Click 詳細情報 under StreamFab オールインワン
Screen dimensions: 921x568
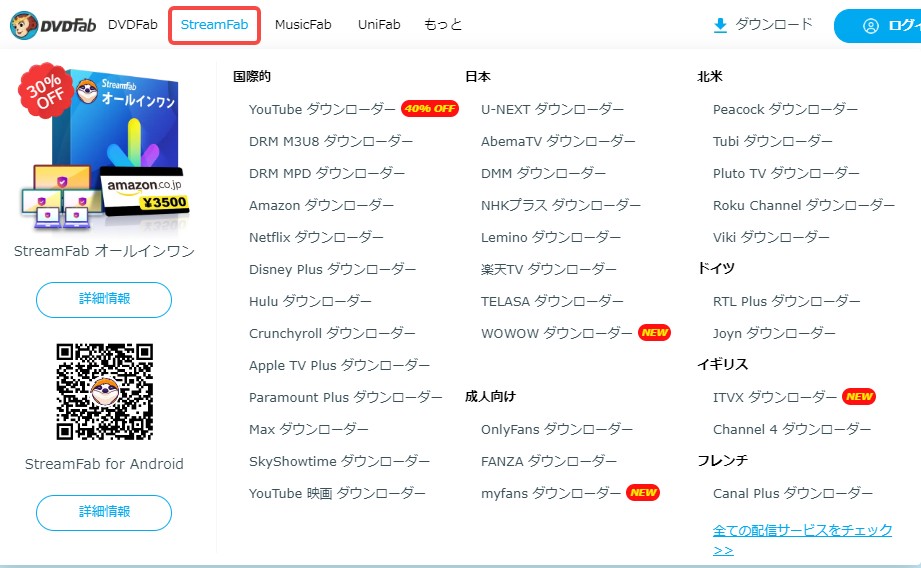(x=104, y=300)
